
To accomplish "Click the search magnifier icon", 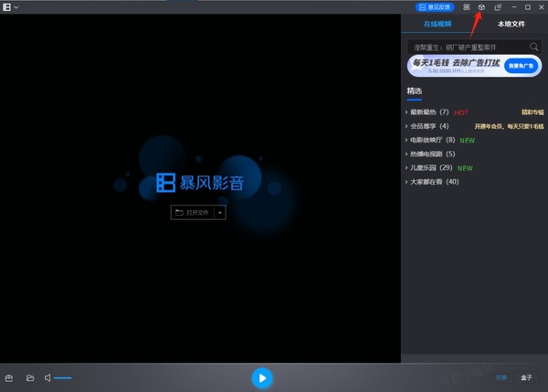I will tap(534, 47).
